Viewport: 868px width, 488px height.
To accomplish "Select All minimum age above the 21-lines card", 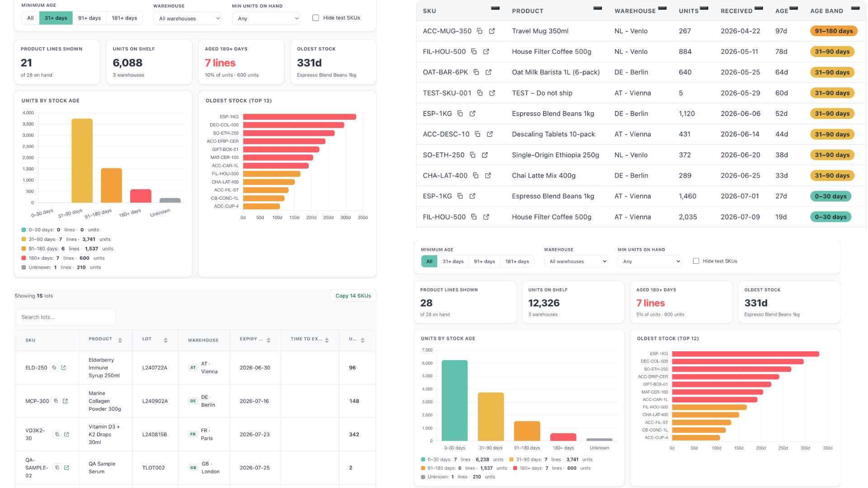I will (x=30, y=18).
